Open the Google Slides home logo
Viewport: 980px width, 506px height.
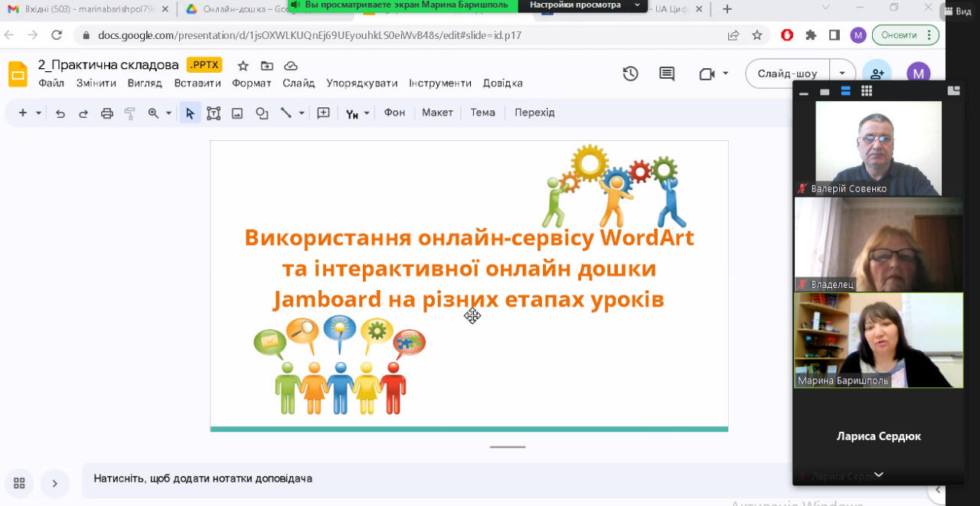(18, 74)
